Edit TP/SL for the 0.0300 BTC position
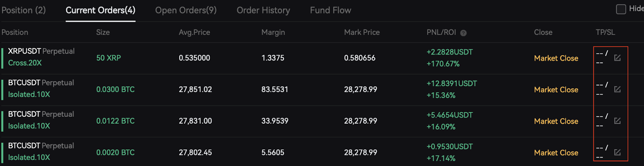 (x=617, y=89)
